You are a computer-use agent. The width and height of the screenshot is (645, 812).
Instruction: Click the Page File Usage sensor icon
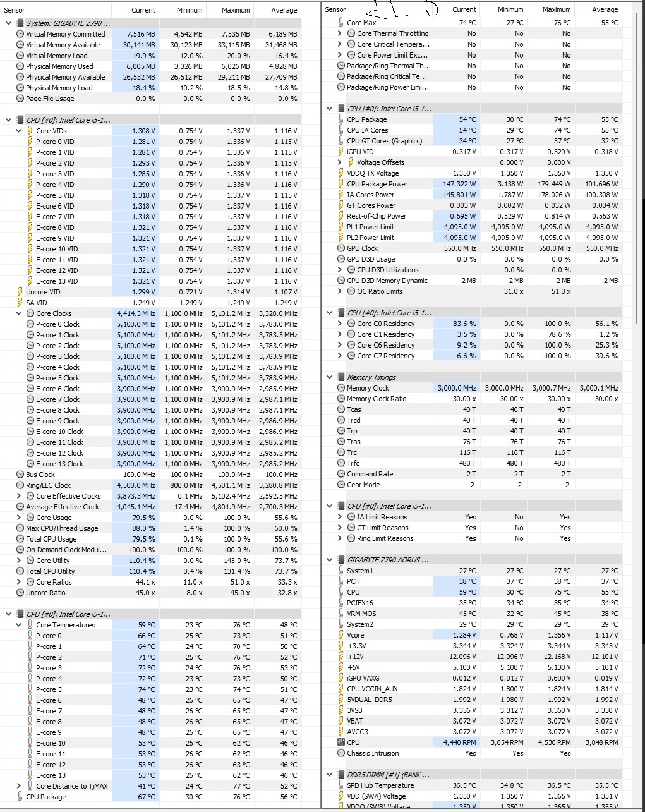[20, 99]
